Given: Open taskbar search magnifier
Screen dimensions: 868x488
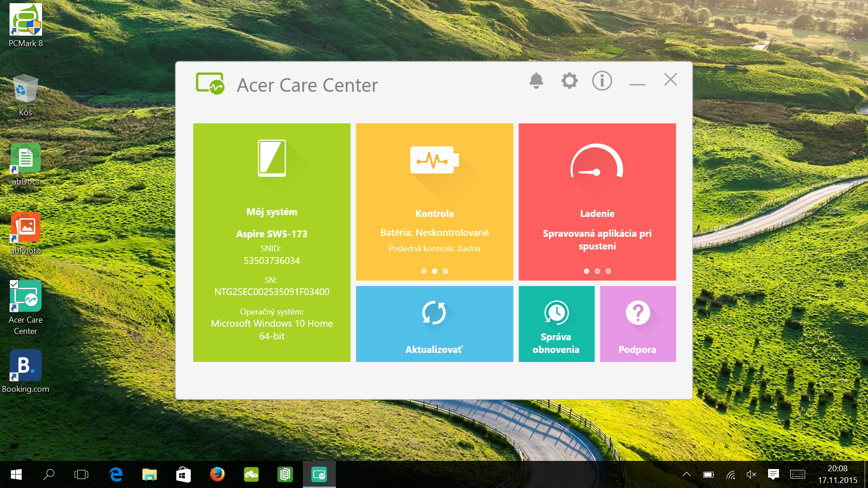Looking at the screenshot, I should tap(49, 474).
